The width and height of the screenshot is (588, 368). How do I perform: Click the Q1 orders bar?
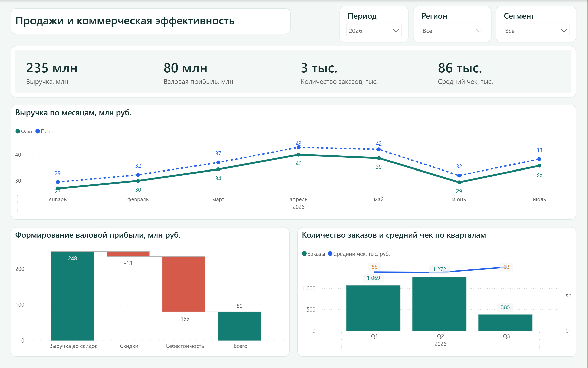pyautogui.click(x=373, y=308)
